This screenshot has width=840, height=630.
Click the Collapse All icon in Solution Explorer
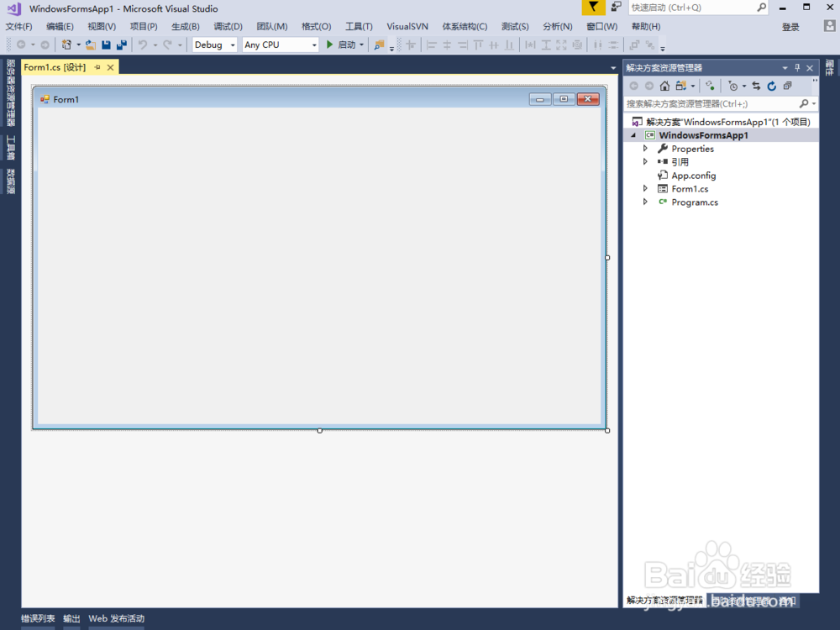[x=788, y=86]
